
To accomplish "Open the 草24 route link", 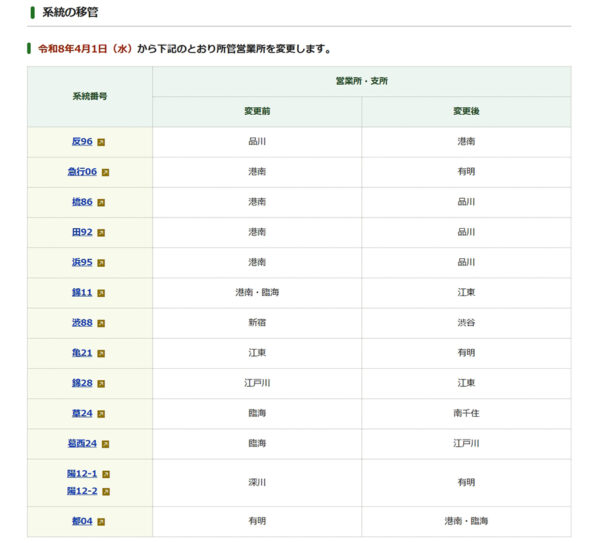I will [82, 413].
